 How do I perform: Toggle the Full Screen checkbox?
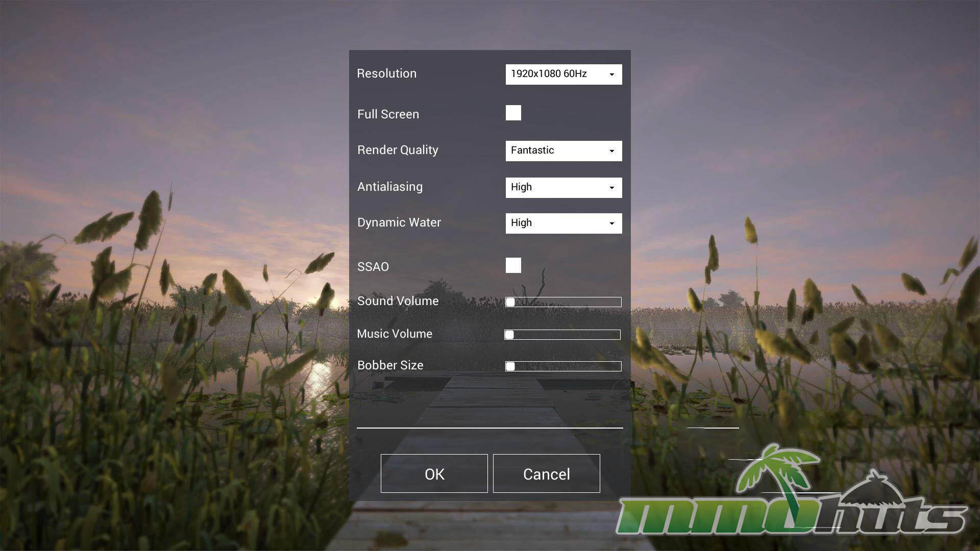coord(513,113)
